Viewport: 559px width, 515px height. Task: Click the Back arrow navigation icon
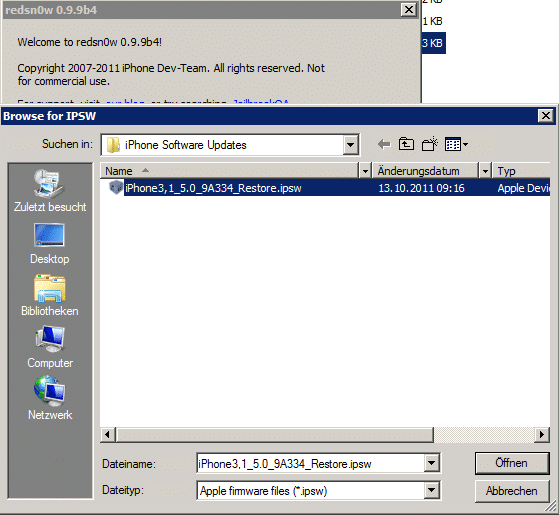coord(384,145)
